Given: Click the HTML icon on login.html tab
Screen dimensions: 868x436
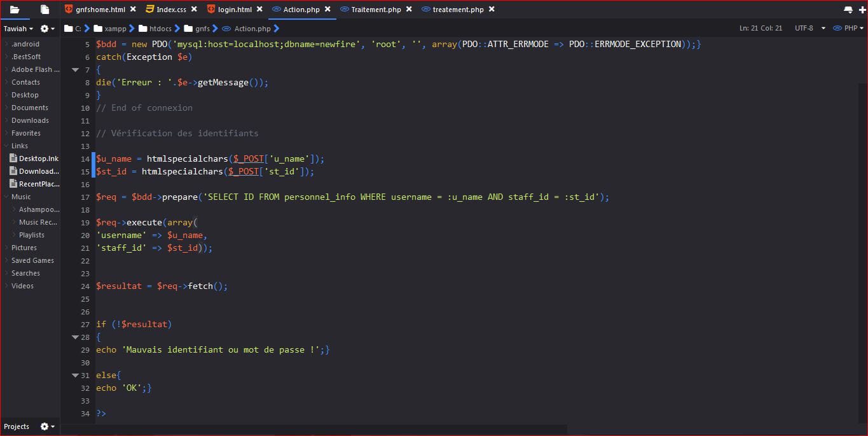Looking at the screenshot, I should (211, 10).
